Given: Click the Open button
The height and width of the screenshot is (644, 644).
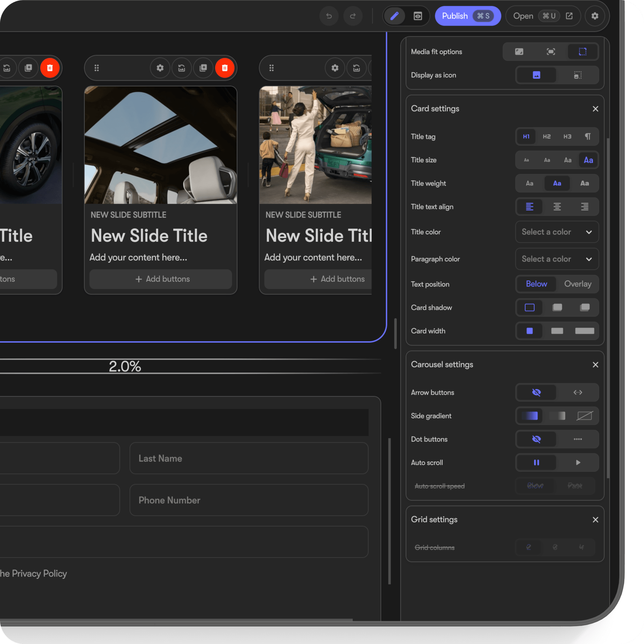Looking at the screenshot, I should tap(543, 16).
